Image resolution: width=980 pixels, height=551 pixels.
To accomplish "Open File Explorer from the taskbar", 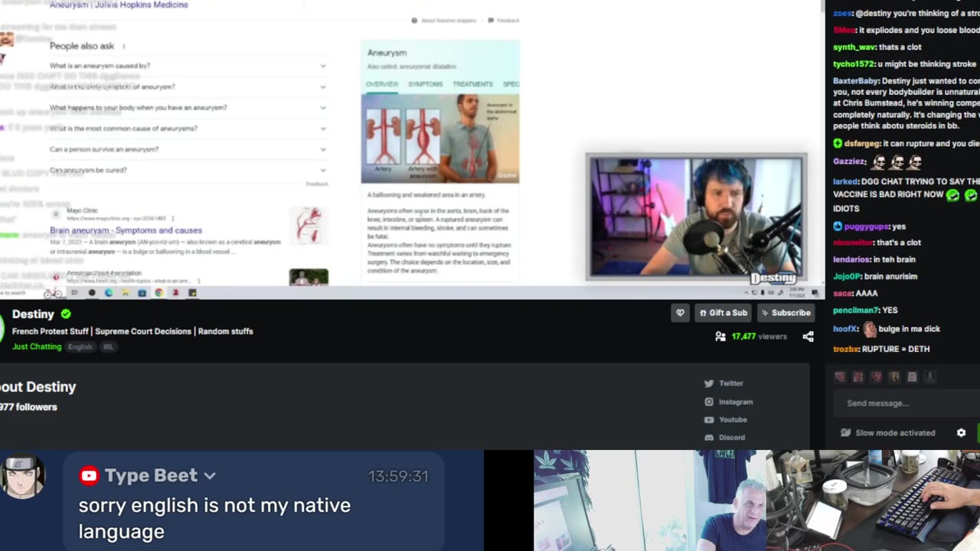I will (x=125, y=293).
